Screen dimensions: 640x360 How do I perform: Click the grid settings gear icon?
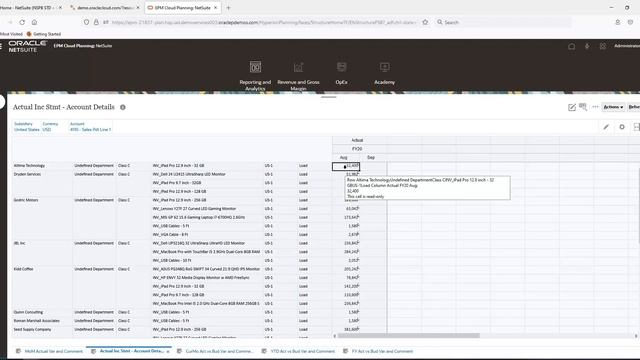point(622,127)
